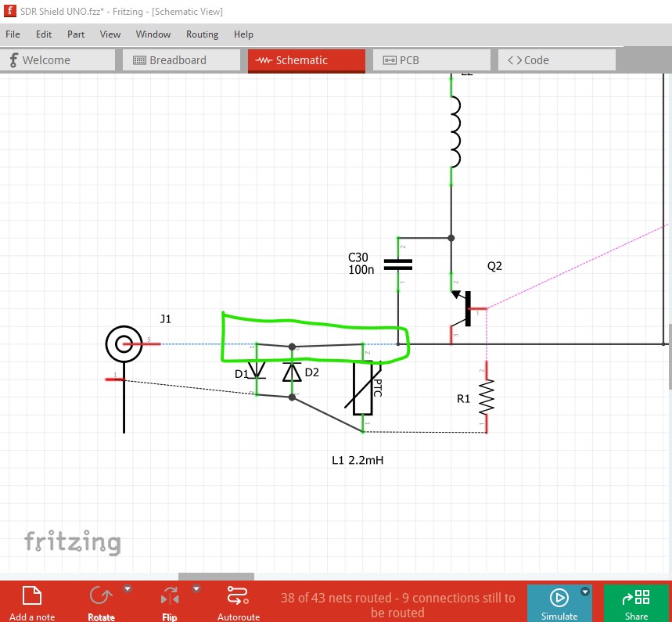Expand the Rotate options dropdown arrow
672x622 pixels.
pyautogui.click(x=128, y=588)
